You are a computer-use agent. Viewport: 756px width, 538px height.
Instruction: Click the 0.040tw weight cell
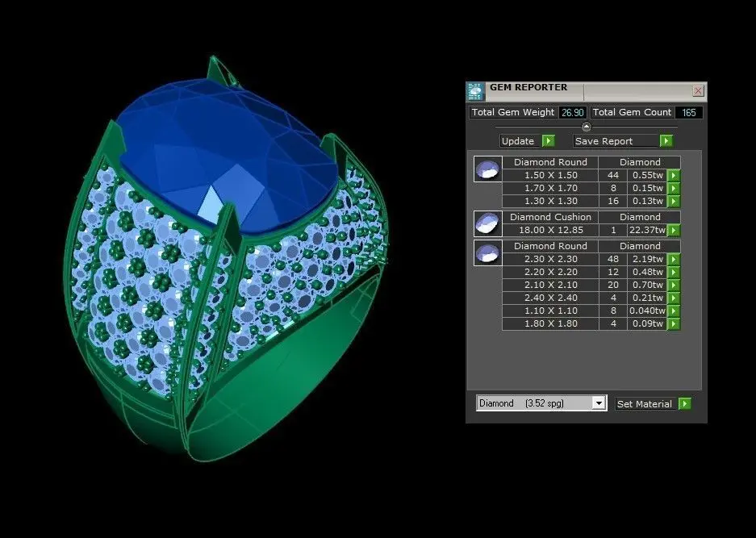(647, 311)
